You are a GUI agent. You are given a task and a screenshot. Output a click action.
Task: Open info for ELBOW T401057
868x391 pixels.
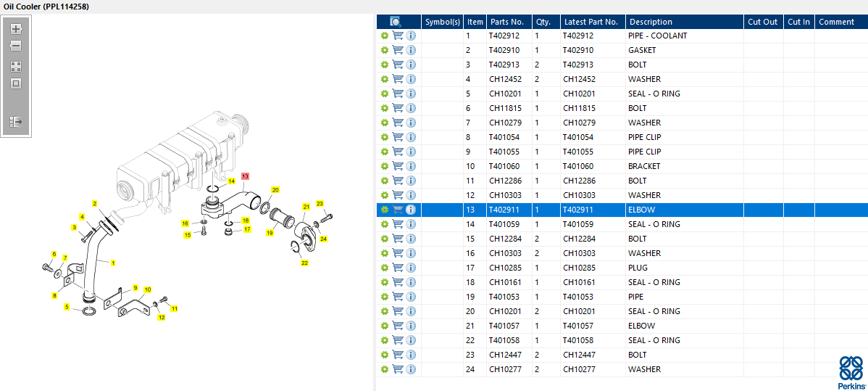(x=411, y=326)
